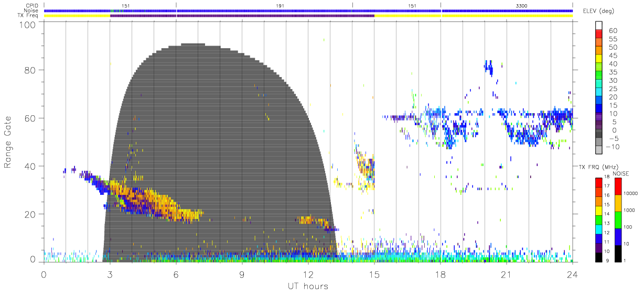Click the -5 label on ELEV legend

click(615, 138)
